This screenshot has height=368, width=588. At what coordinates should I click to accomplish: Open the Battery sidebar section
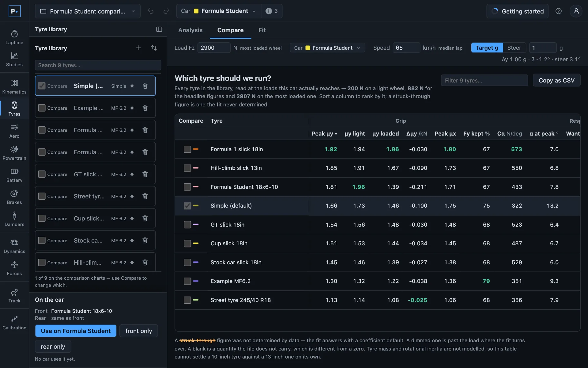point(14,175)
